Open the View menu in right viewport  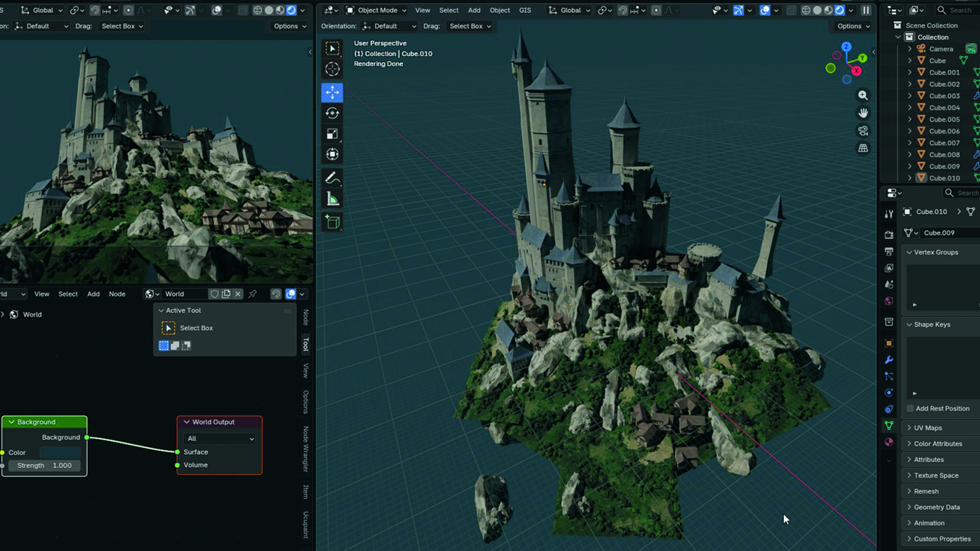pos(422,10)
